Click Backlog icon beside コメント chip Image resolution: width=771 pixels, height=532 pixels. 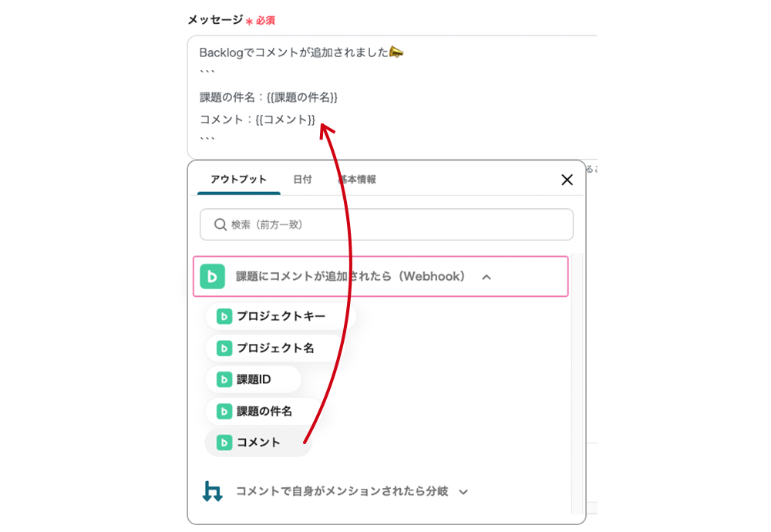tap(224, 443)
